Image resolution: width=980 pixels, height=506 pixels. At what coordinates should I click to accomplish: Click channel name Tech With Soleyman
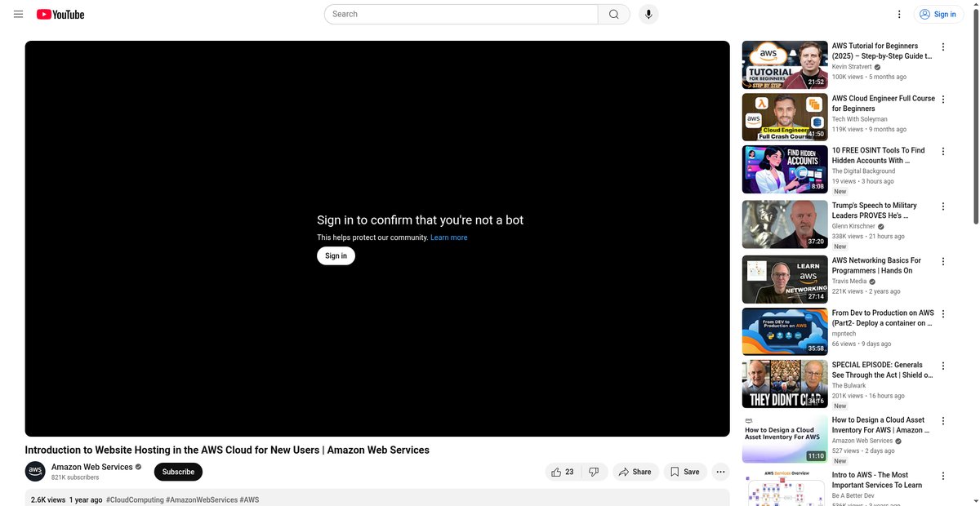(x=859, y=119)
